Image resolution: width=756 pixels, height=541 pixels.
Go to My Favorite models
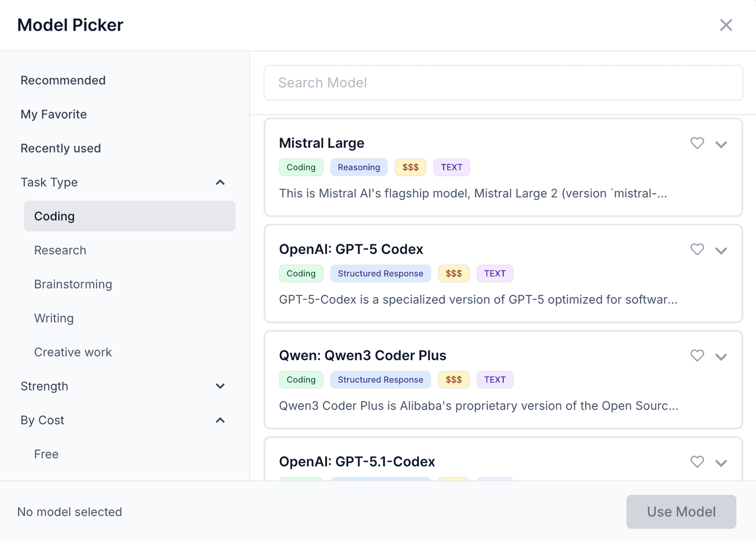click(x=53, y=114)
